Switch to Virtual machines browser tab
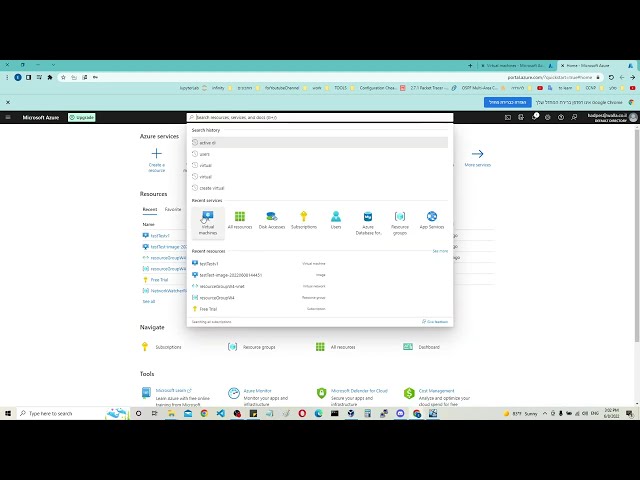 pyautogui.click(x=516, y=65)
